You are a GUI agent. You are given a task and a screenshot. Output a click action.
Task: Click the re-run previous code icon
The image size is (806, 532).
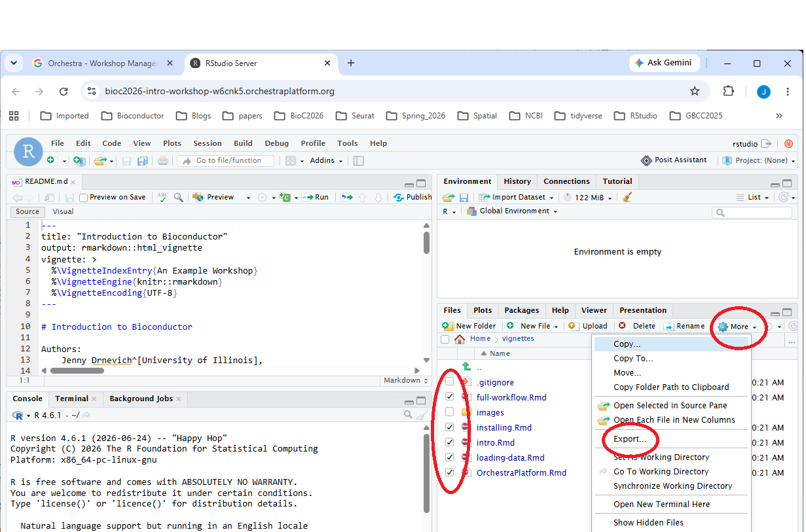(x=346, y=197)
